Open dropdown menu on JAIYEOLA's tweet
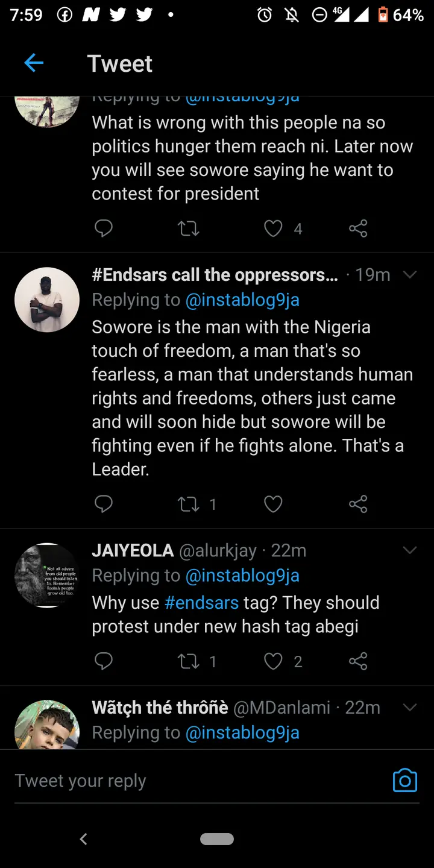Image resolution: width=434 pixels, height=868 pixels. pyautogui.click(x=410, y=550)
